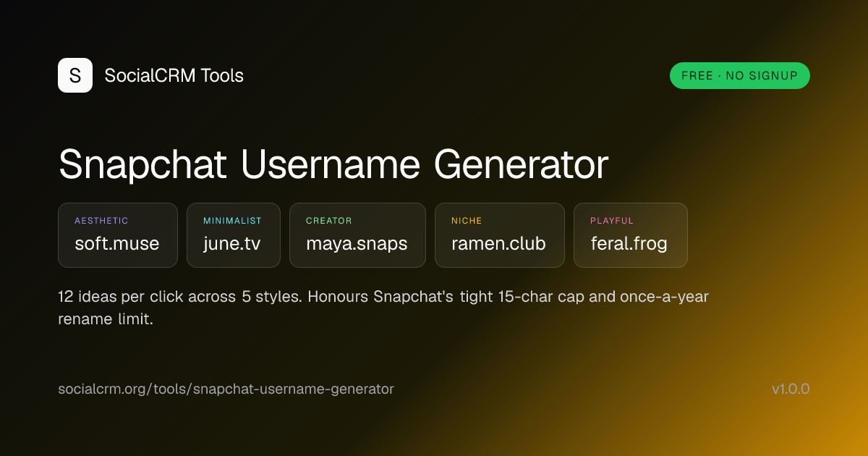Click the Snapchat Username Generator heading
868x456 pixels.
333,165
